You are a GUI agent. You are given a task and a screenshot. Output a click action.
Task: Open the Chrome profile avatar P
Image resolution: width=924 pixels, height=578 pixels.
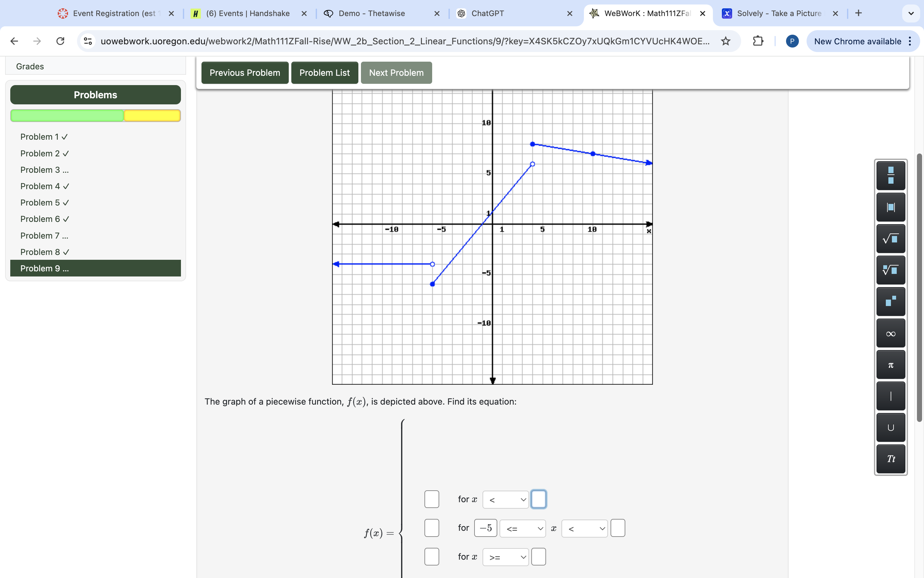[x=792, y=41]
